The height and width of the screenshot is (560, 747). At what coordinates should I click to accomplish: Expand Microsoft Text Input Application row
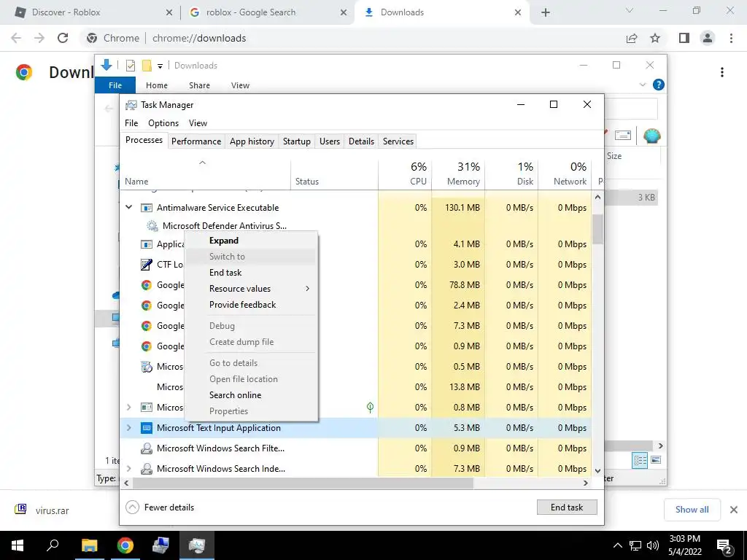coord(128,427)
